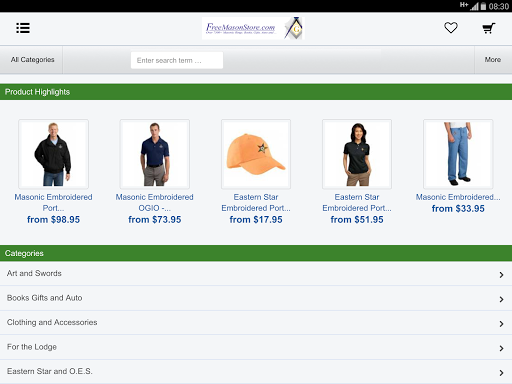Open the More menu
Viewport: 512px width, 384px height.
tap(493, 60)
